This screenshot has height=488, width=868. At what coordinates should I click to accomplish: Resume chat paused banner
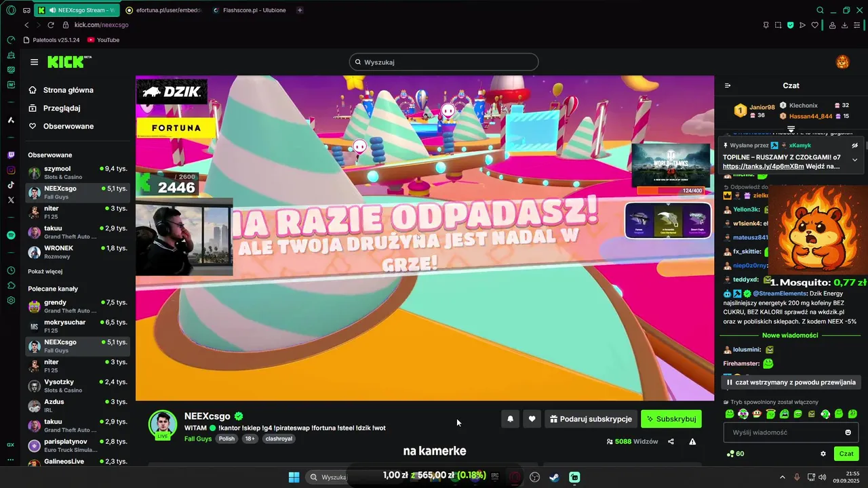(x=791, y=382)
